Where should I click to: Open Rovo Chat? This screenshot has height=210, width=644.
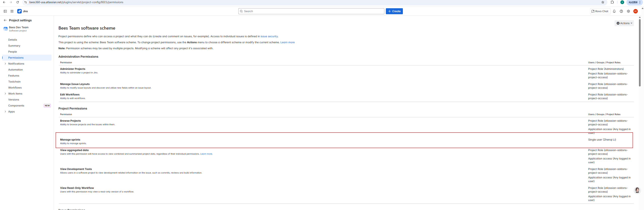pyautogui.click(x=600, y=11)
